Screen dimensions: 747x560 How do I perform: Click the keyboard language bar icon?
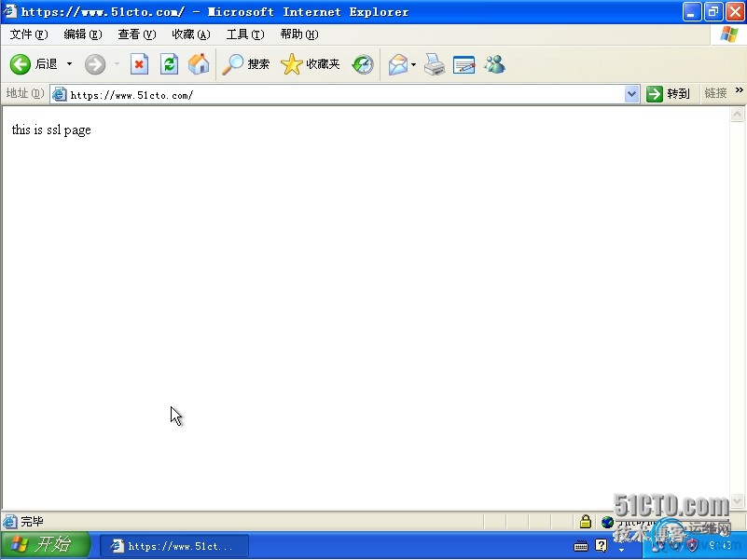click(x=581, y=546)
